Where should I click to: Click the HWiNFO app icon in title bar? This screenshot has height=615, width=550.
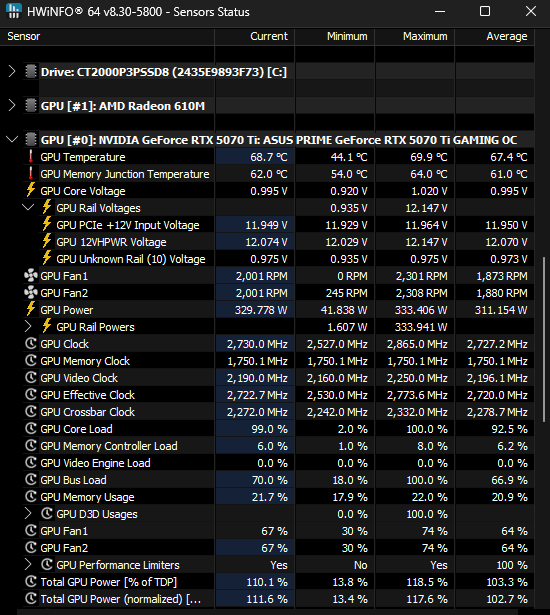click(13, 11)
